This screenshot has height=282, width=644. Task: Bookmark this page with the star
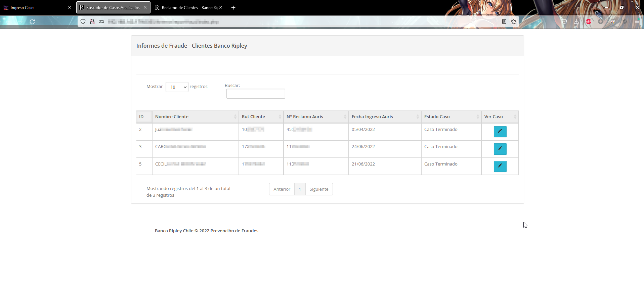[514, 22]
